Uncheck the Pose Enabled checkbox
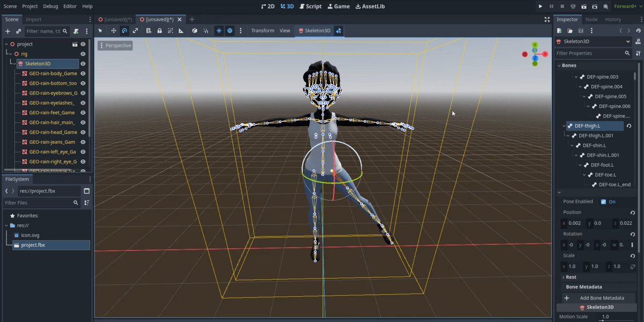This screenshot has height=322, width=644. coord(604,202)
